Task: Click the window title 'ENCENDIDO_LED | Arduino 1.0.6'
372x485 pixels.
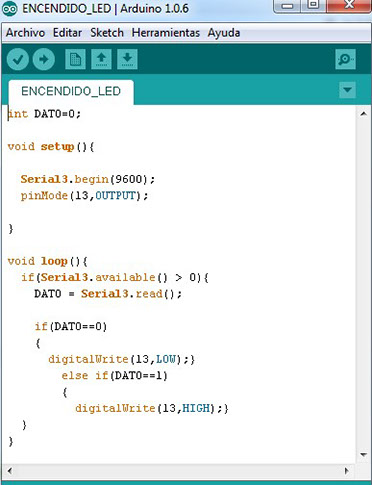Action: pos(105,8)
